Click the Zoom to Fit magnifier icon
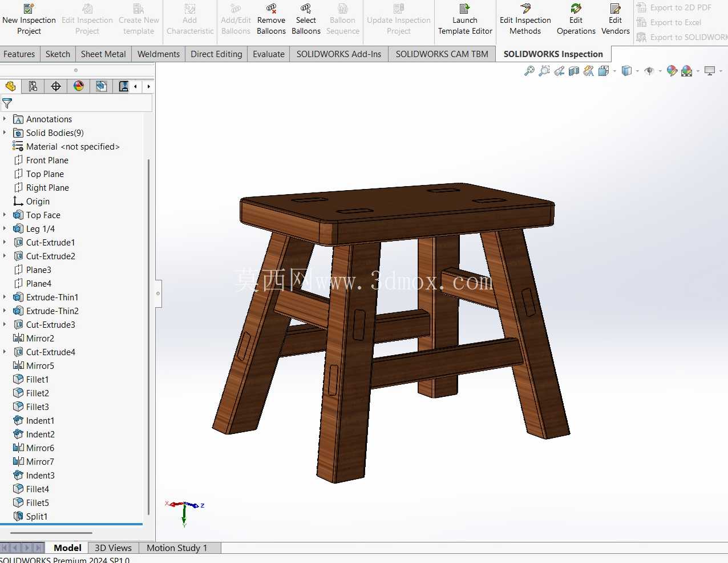The height and width of the screenshot is (563, 728). [529, 71]
